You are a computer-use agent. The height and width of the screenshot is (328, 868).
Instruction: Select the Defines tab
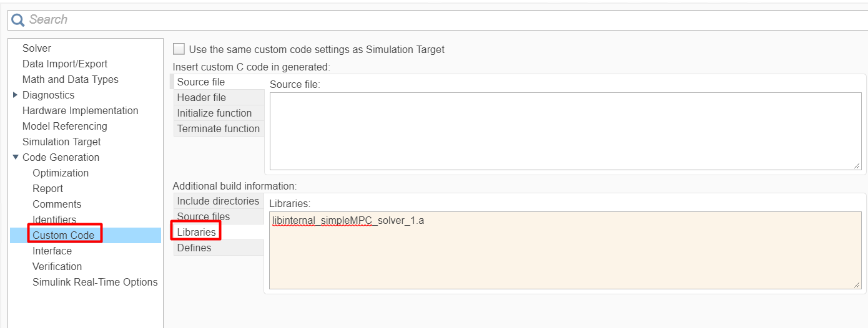194,248
